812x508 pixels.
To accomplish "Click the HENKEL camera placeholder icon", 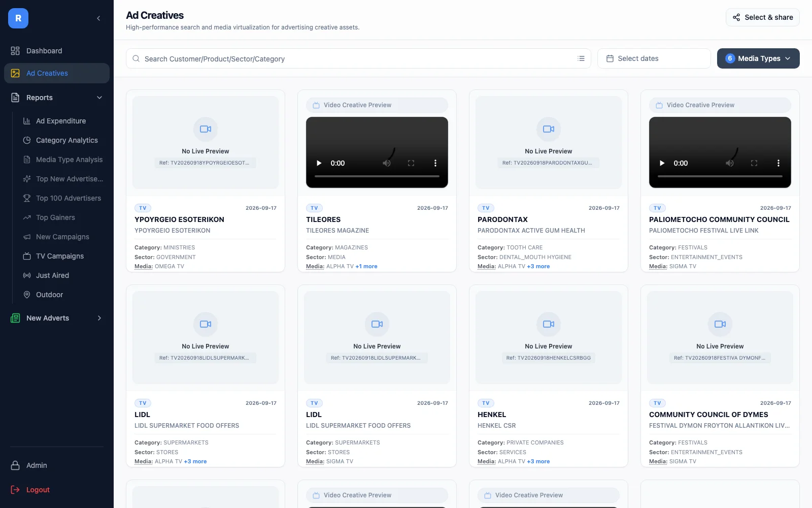I will coord(549,324).
